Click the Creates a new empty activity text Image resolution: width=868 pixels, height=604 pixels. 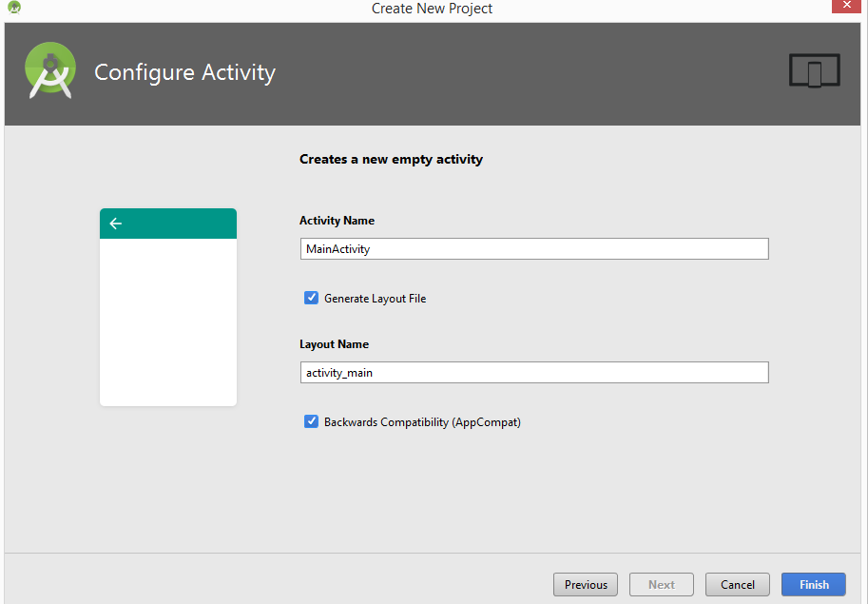391,160
